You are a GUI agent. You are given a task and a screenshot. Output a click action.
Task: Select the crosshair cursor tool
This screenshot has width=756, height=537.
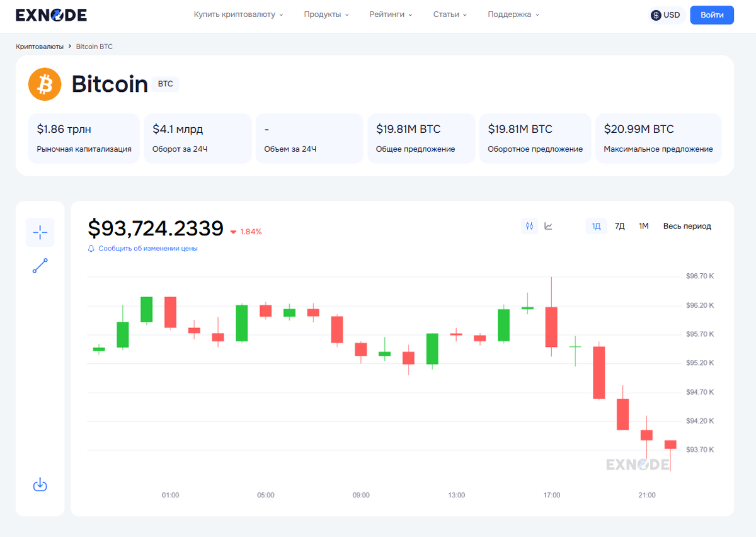(40, 232)
